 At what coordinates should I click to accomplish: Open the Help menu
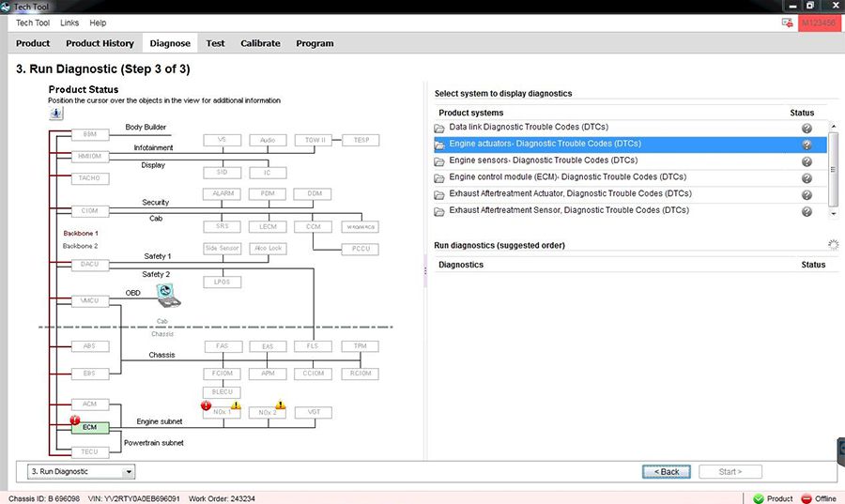point(98,23)
